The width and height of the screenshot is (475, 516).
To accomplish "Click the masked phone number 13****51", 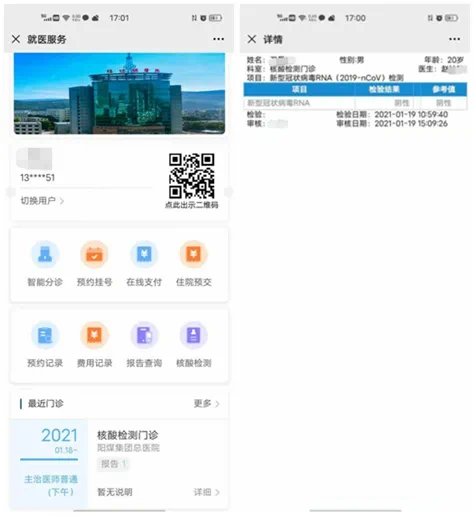I will pyautogui.click(x=37, y=178).
